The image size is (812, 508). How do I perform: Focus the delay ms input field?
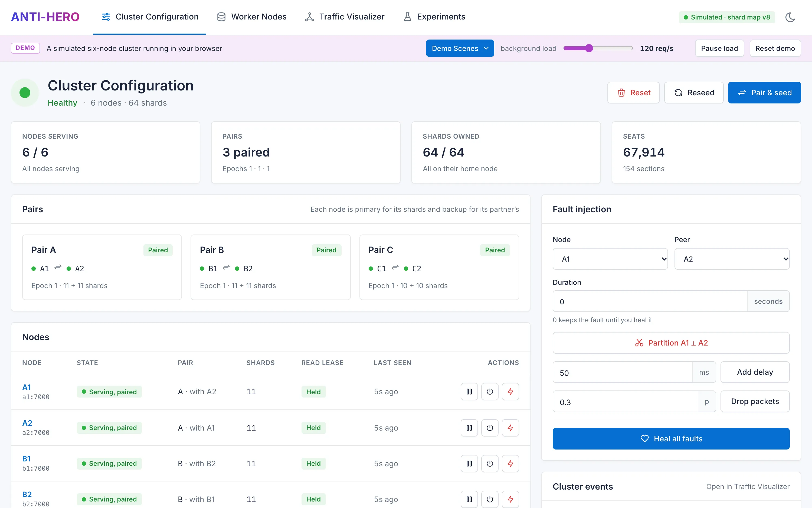(x=623, y=372)
